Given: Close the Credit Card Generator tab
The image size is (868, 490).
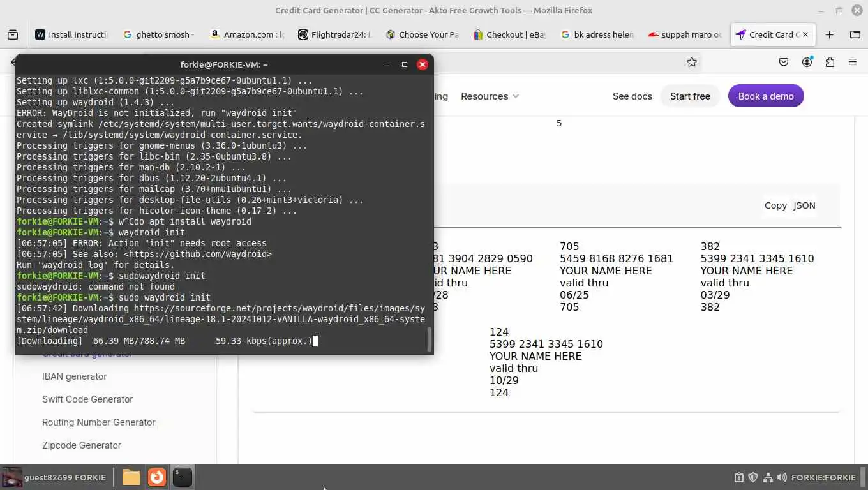Looking at the screenshot, I should click(x=805, y=34).
